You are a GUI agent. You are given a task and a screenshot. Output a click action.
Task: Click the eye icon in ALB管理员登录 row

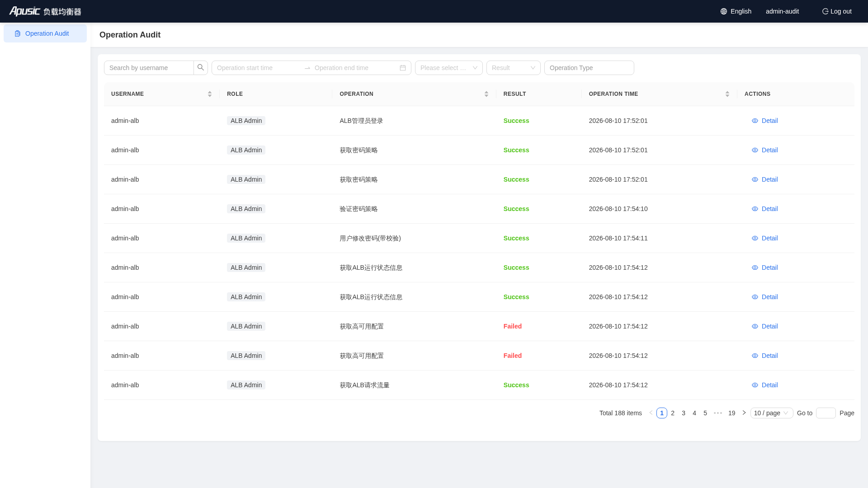click(x=755, y=121)
